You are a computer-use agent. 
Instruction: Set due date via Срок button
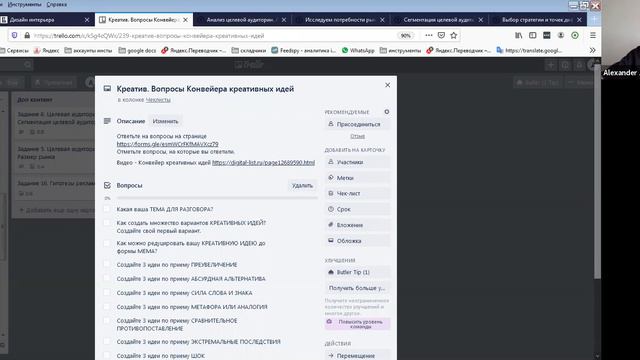(358, 209)
